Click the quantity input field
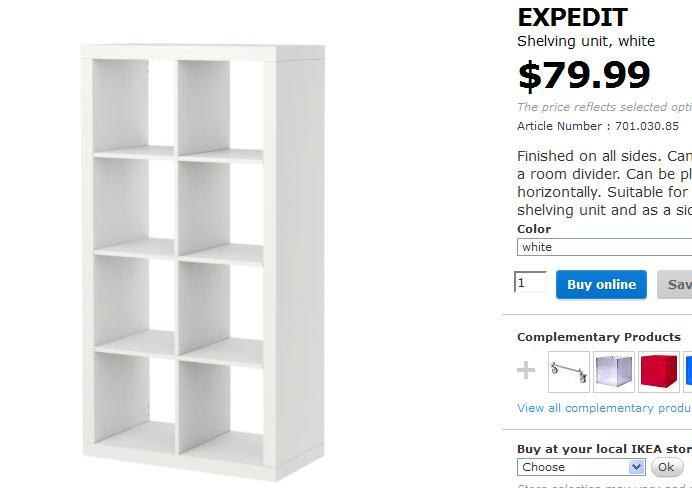 [x=530, y=283]
